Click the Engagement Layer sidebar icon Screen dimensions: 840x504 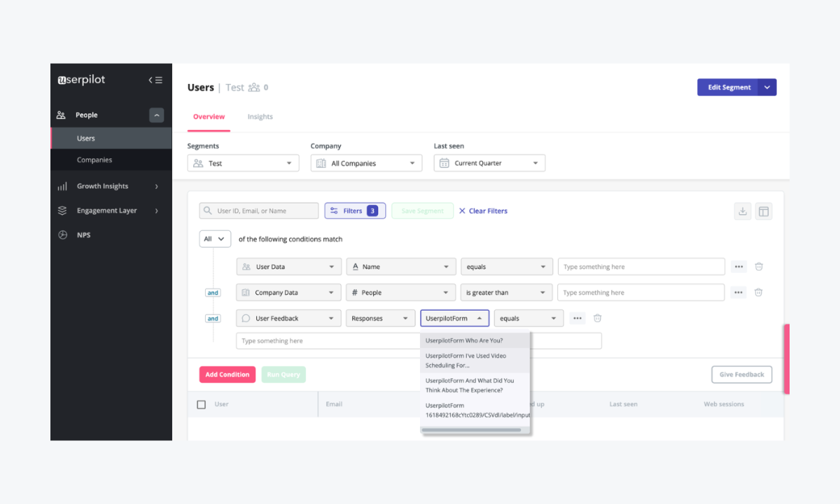tap(62, 210)
